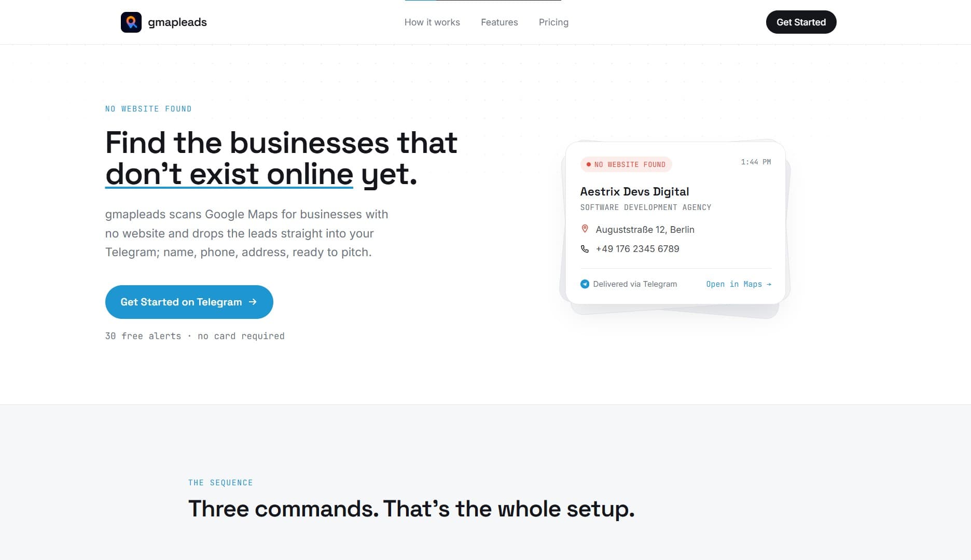Click the Software Development Agency label
Image resolution: width=971 pixels, height=560 pixels.
(x=646, y=207)
